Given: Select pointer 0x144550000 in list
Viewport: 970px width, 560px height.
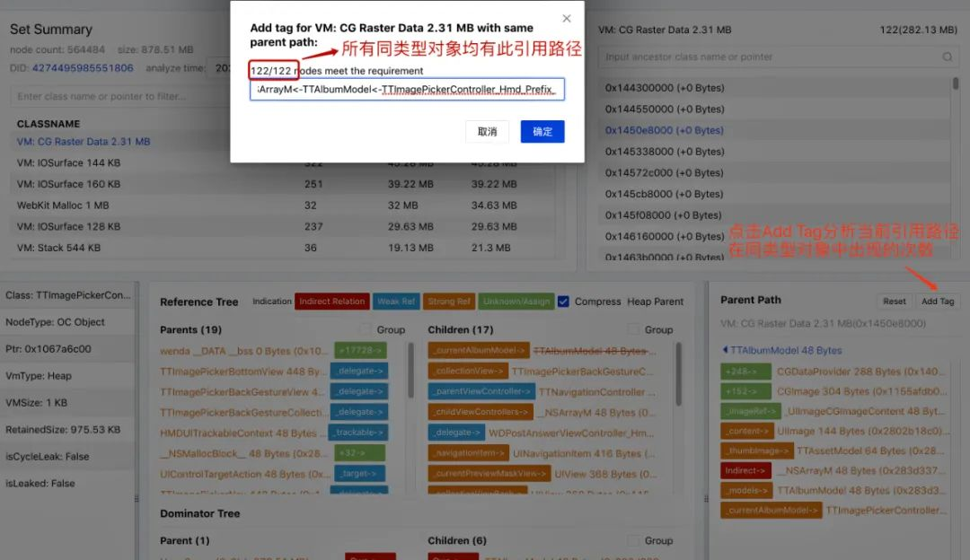Looking at the screenshot, I should pyautogui.click(x=773, y=109).
